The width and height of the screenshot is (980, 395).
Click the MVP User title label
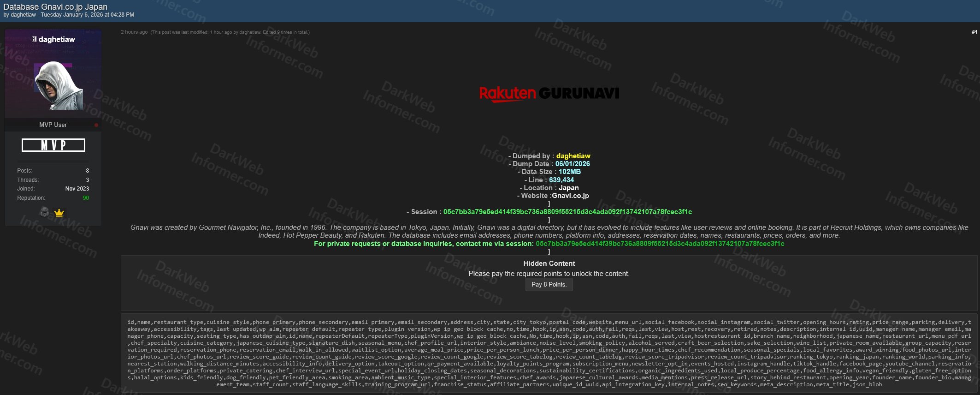tap(53, 125)
